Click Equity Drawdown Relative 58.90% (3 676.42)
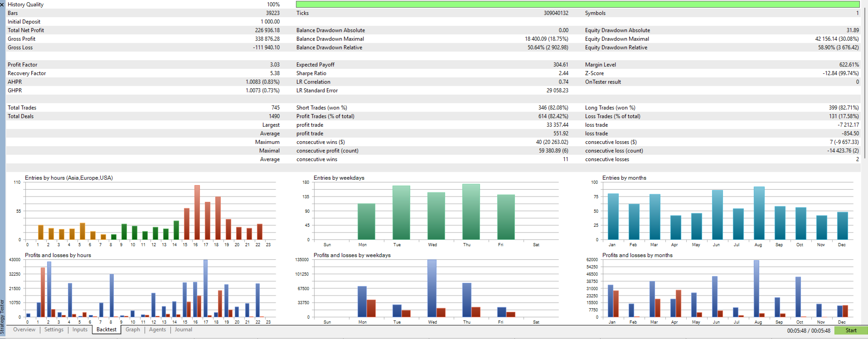The image size is (868, 339). pos(839,48)
